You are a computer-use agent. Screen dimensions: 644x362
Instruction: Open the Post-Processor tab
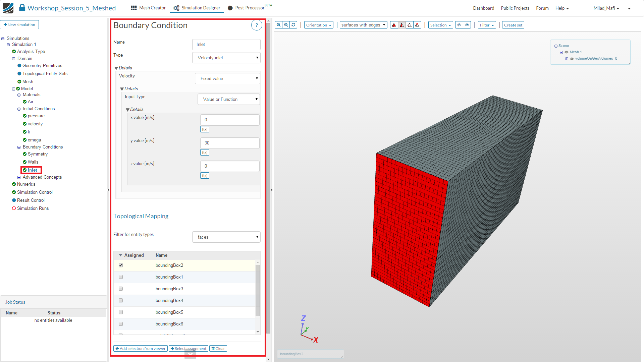(246, 8)
